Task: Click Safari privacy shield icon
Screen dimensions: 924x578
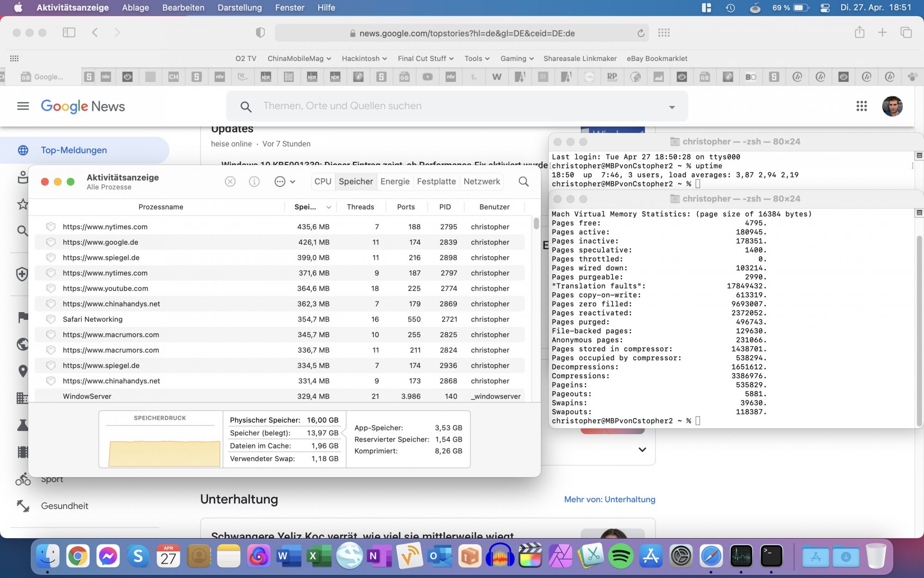Action: [260, 33]
